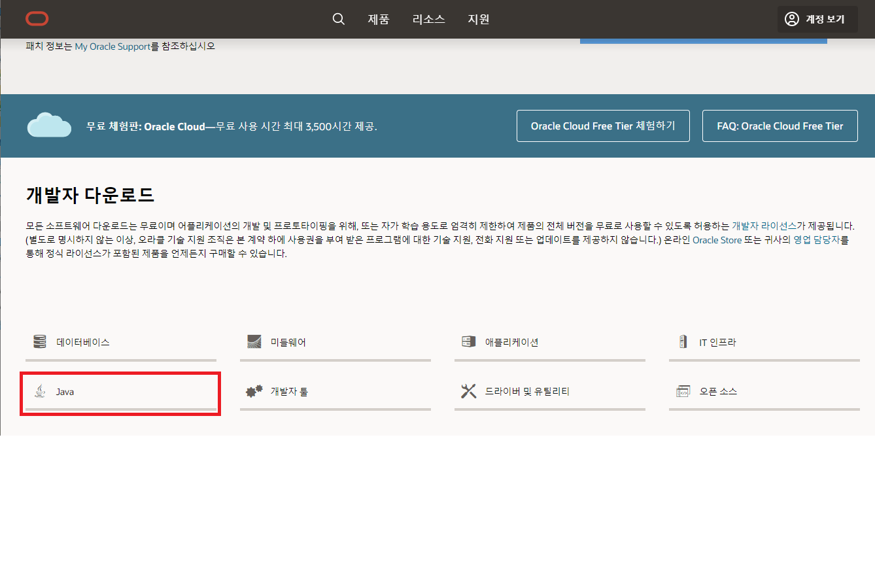Click the 미들웨어 middleware icon

coord(254,341)
